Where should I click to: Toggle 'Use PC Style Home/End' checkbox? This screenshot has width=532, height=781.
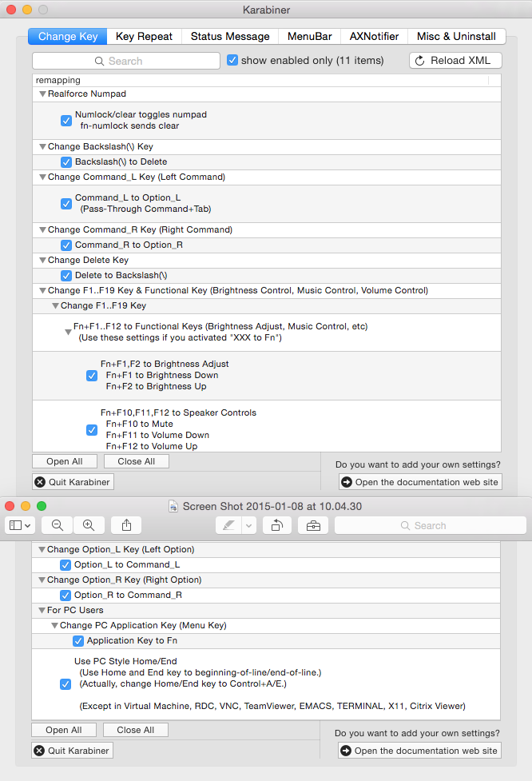(x=66, y=683)
